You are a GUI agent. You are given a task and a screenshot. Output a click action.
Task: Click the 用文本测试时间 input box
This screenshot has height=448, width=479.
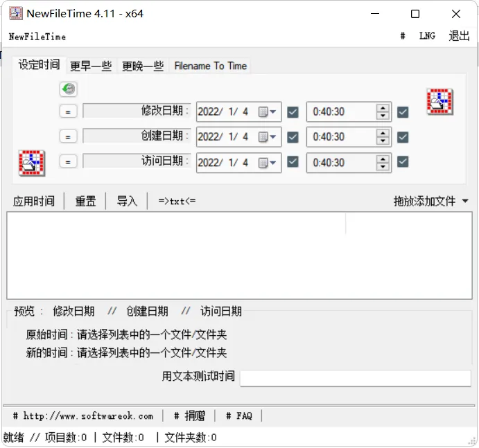point(356,379)
